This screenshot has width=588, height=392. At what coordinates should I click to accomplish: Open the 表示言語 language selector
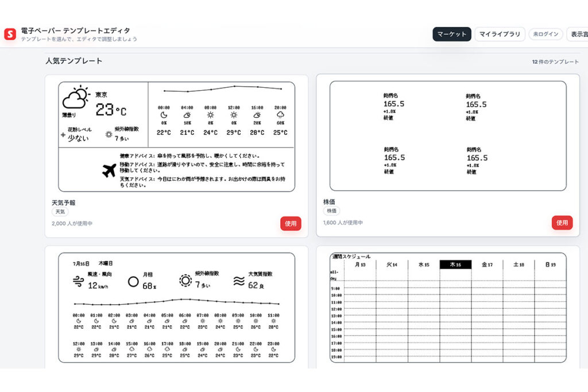(578, 34)
